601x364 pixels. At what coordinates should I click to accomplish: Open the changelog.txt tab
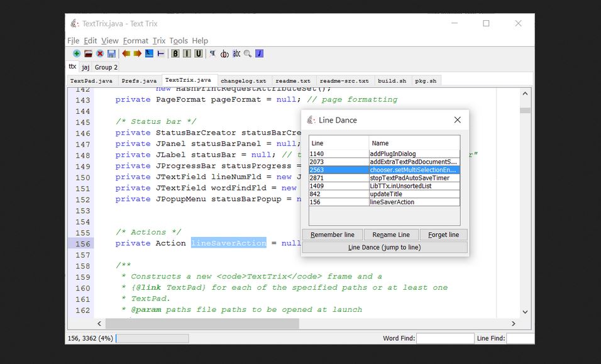[x=243, y=81]
